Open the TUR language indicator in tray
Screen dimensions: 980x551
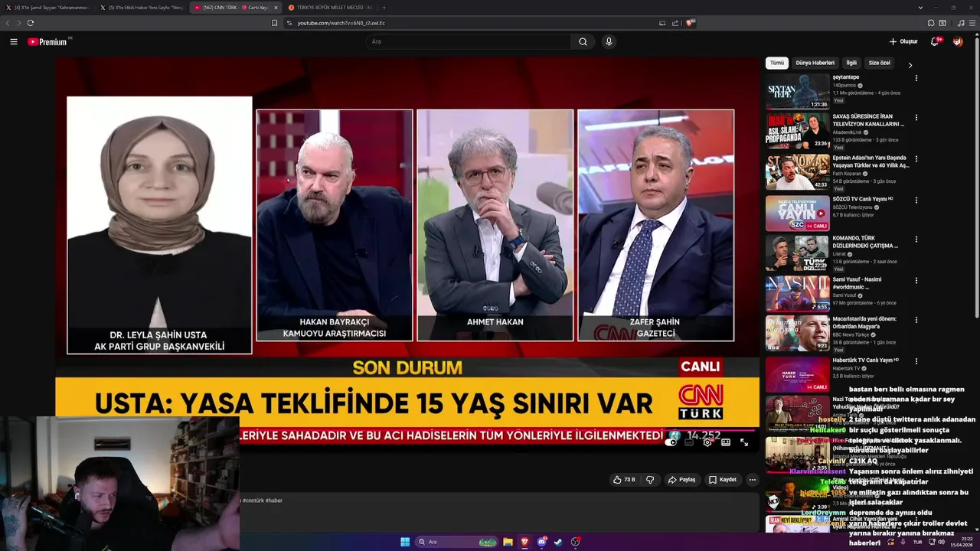coord(918,542)
